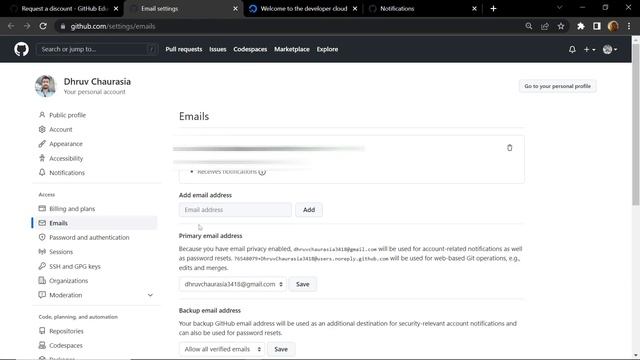Screen dimensions: 640x360
Task: Go back in browser history
Action: click(x=11, y=26)
